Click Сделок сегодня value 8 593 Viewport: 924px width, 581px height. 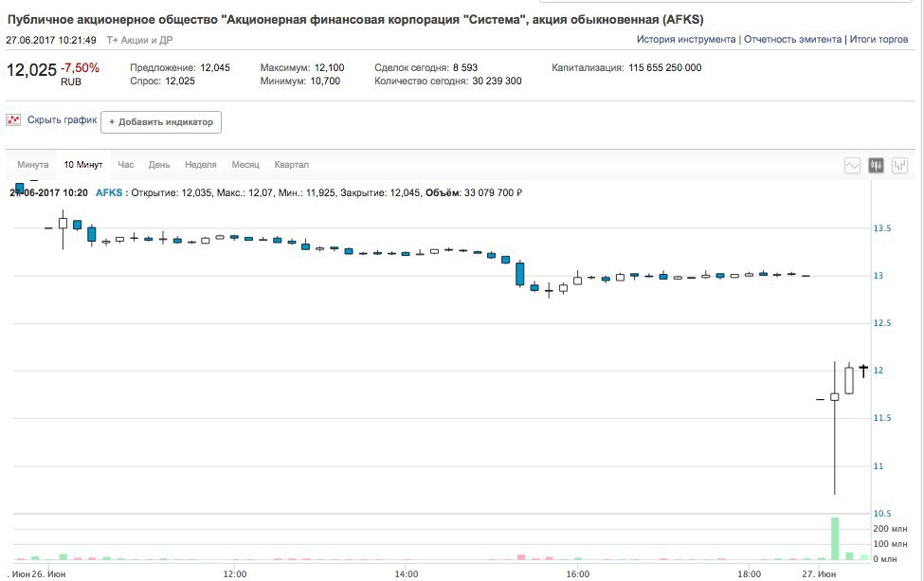click(465, 67)
